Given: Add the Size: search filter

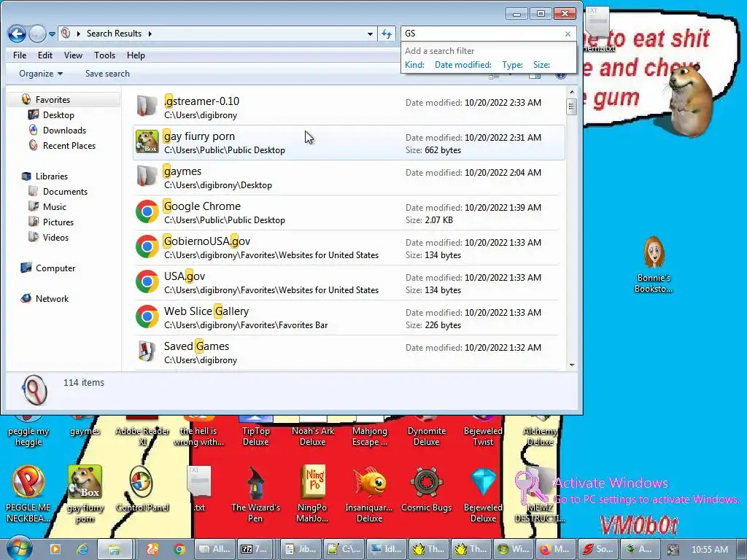Looking at the screenshot, I should click(541, 65).
